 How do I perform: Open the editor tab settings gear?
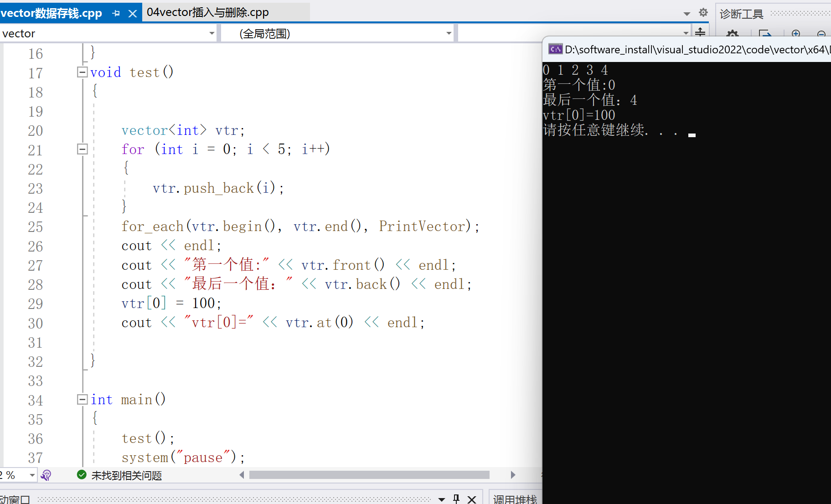[x=703, y=12]
